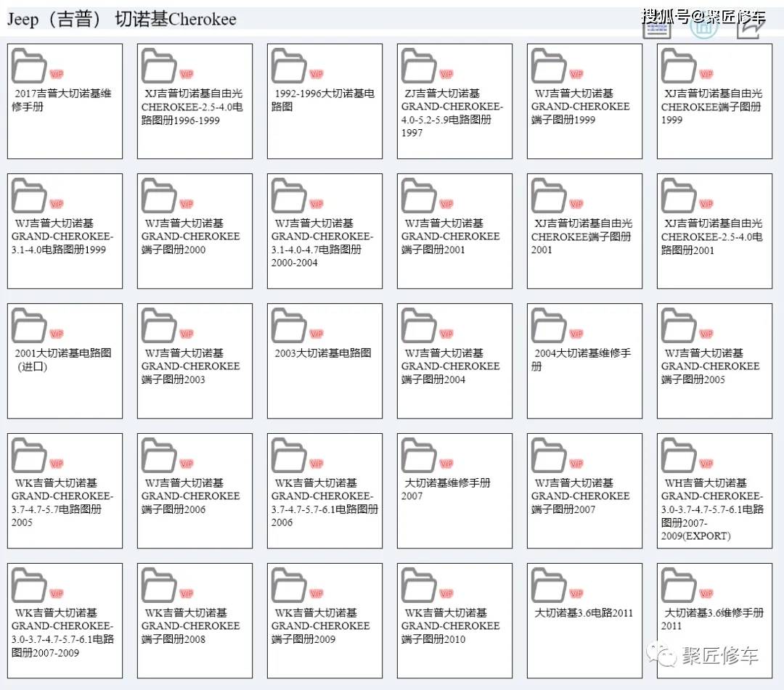Viewport: 784px width, 690px height.
Task: Open WJ GRAND-CHEROKEE端子图册1999 folder icon
Action: [549, 65]
